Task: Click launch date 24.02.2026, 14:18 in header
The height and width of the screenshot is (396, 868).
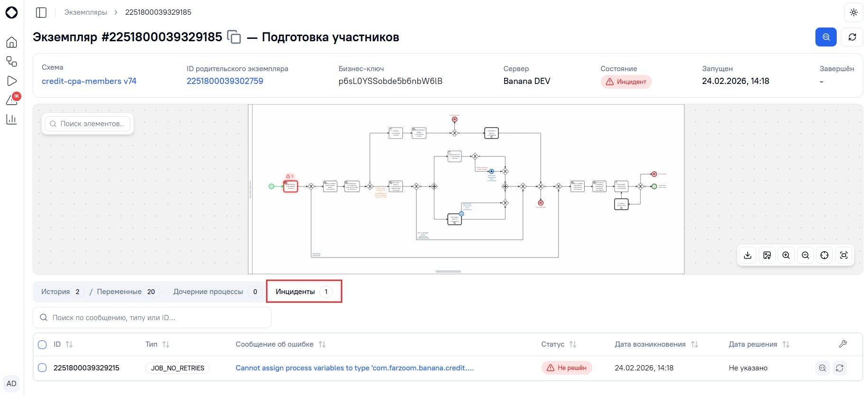Action: (736, 81)
